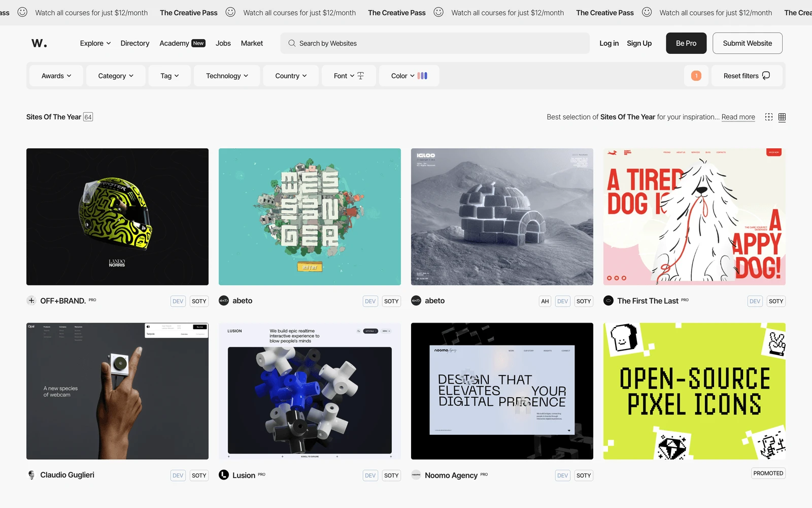Click the Lusion L avatar icon

pos(224,475)
